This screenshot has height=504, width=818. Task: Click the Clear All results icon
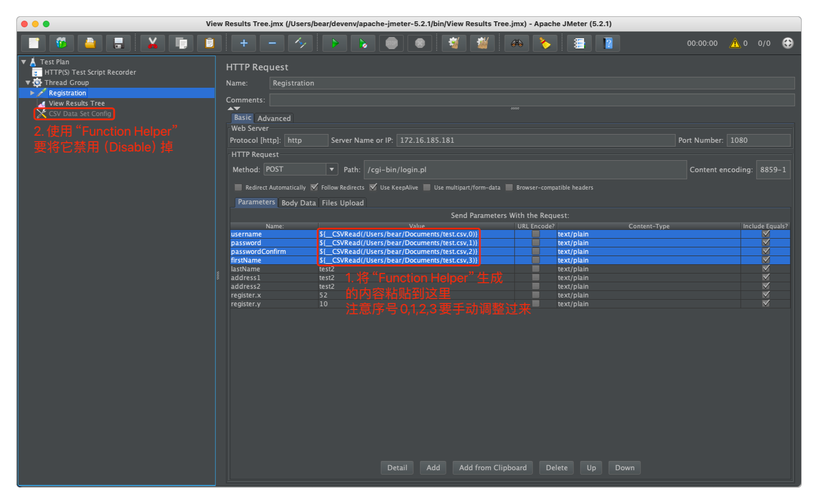pos(482,43)
